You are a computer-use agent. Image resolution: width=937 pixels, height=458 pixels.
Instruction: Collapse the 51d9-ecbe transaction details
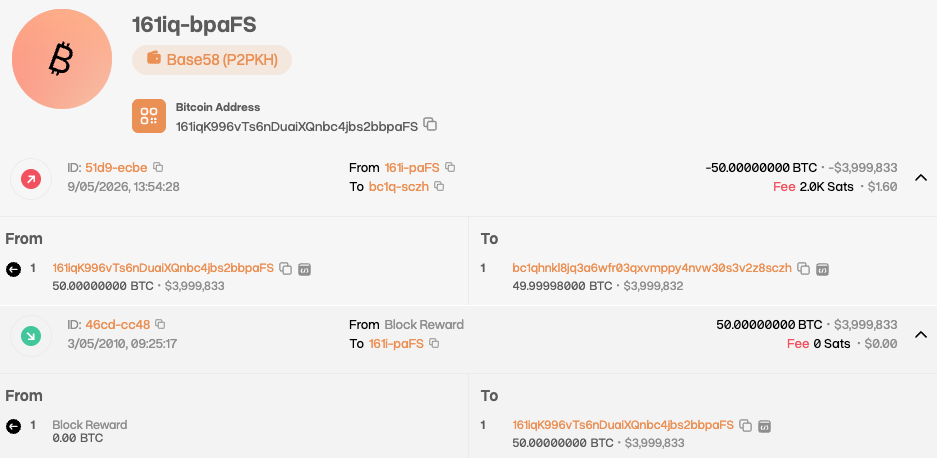[x=921, y=178]
